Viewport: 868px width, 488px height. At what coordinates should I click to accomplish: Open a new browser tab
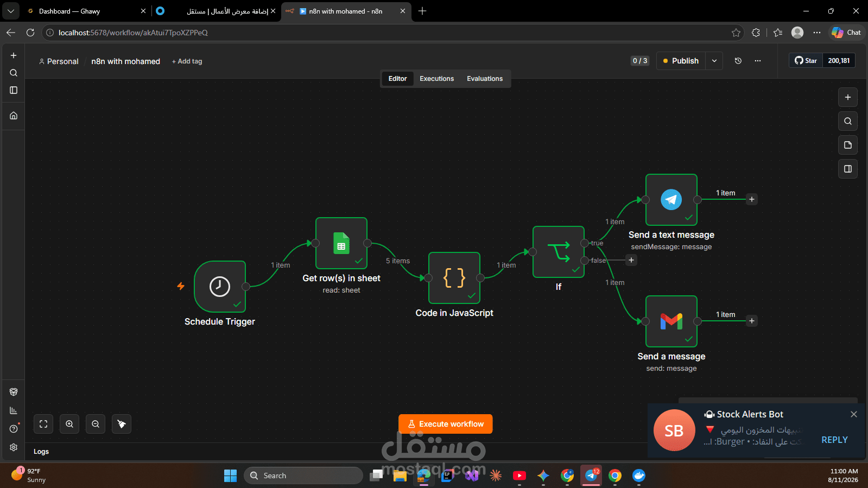tap(422, 11)
